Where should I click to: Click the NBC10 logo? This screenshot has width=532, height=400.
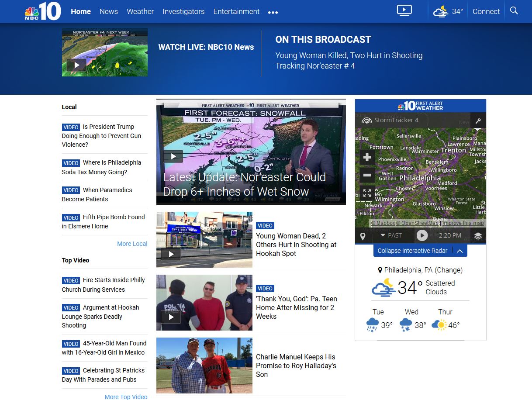(42, 11)
